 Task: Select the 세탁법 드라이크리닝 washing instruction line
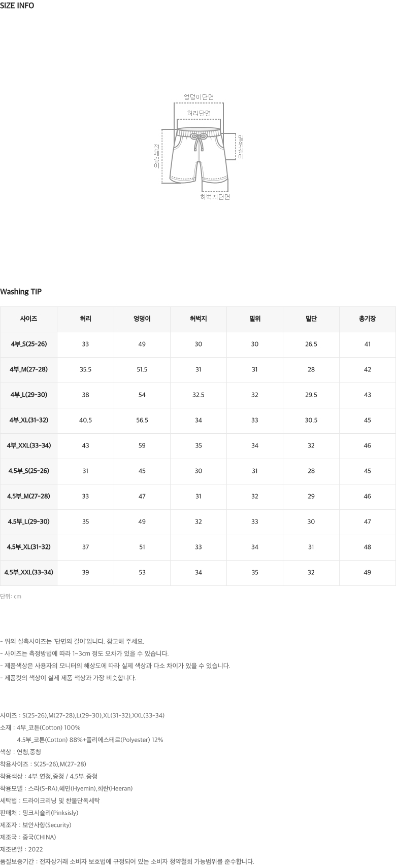point(50,801)
